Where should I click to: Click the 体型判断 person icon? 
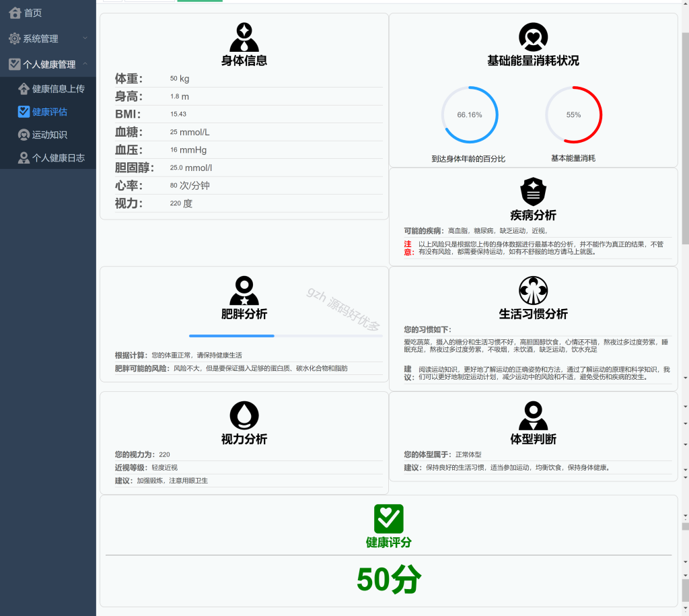[533, 415]
